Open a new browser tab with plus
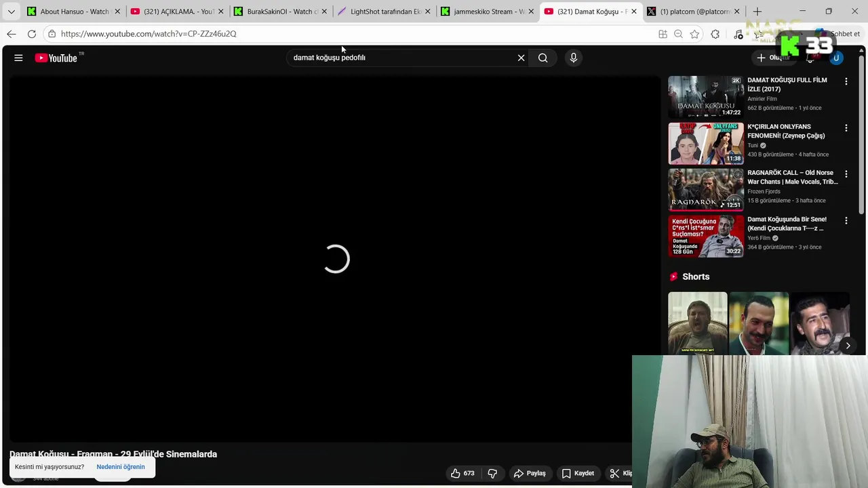Screen dimensions: 868x488 point(757,12)
